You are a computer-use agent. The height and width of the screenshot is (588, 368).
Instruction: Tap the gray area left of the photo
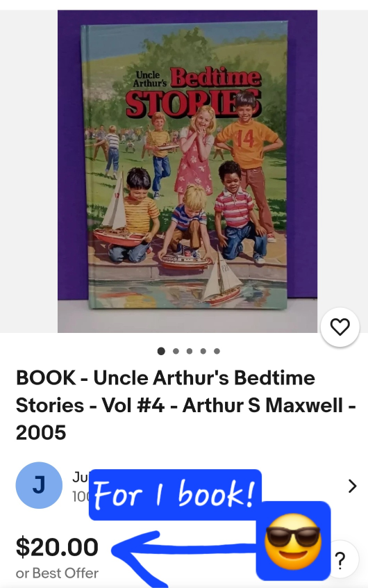click(x=28, y=171)
